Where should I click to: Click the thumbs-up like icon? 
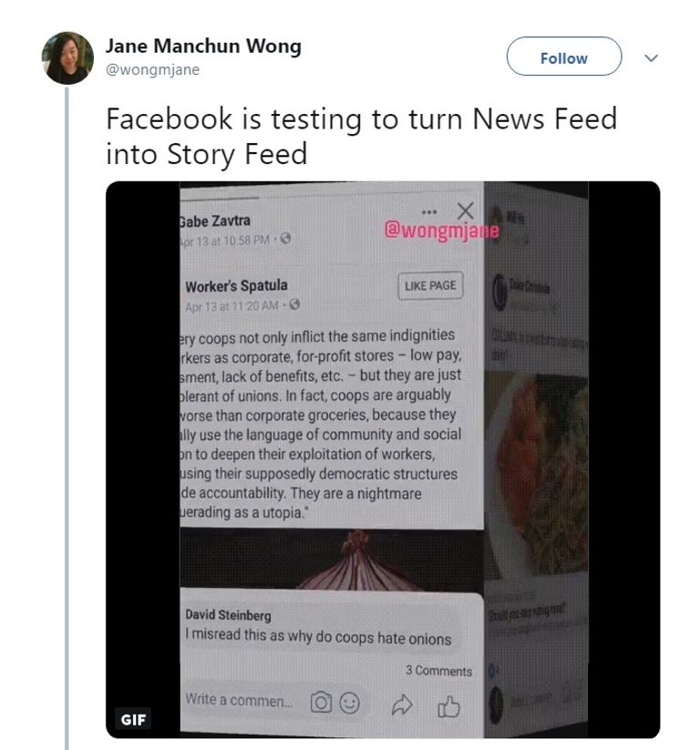[x=448, y=703]
